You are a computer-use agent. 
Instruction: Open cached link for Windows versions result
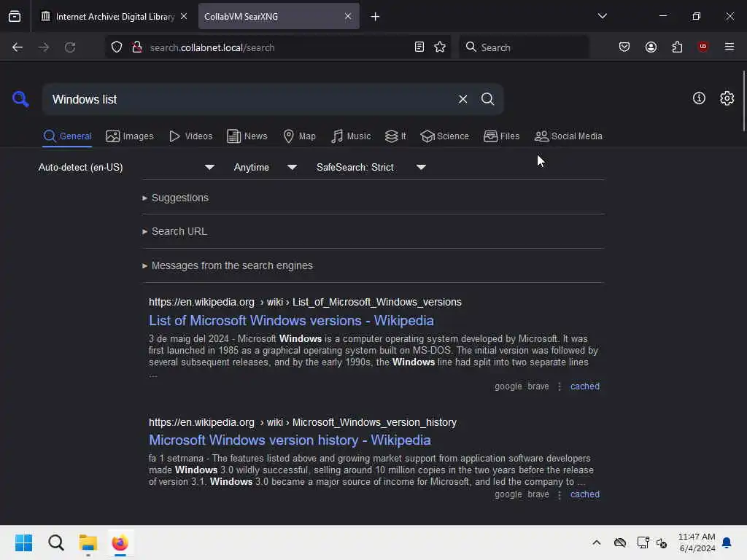585,386
